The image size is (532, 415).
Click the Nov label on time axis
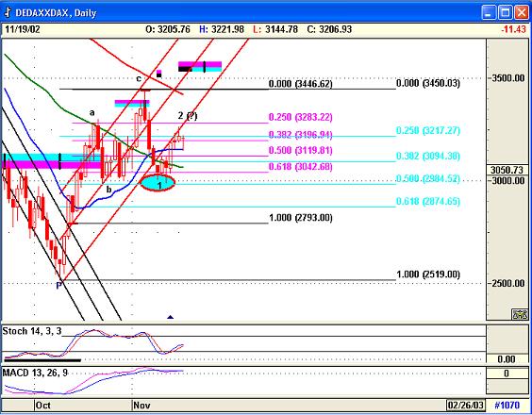[x=141, y=406]
